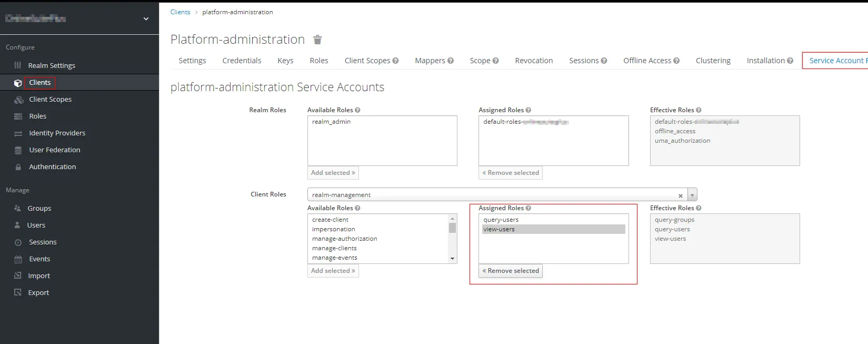Click the Realm Settings sliders icon
This screenshot has height=344, width=868.
click(x=17, y=65)
